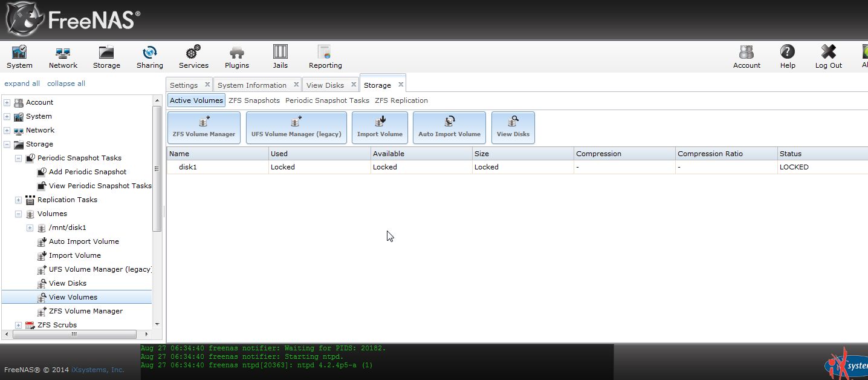Image resolution: width=868 pixels, height=380 pixels.
Task: Open the iXsystems, Inc. footer link
Action: pos(98,370)
